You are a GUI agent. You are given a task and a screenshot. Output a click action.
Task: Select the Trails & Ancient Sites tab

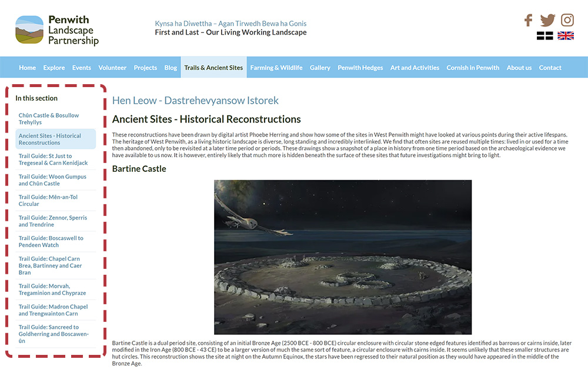pos(214,68)
